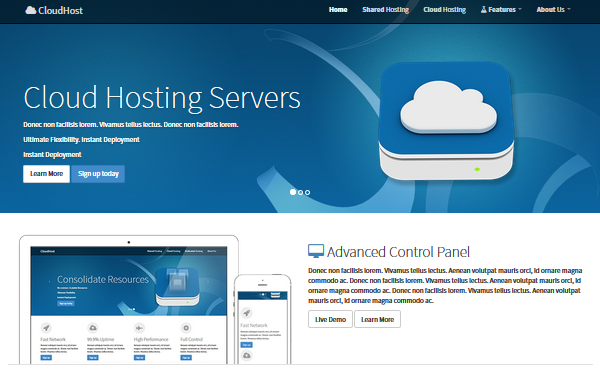Click the cloud server box illustration
The image size is (600, 375).
446,121
